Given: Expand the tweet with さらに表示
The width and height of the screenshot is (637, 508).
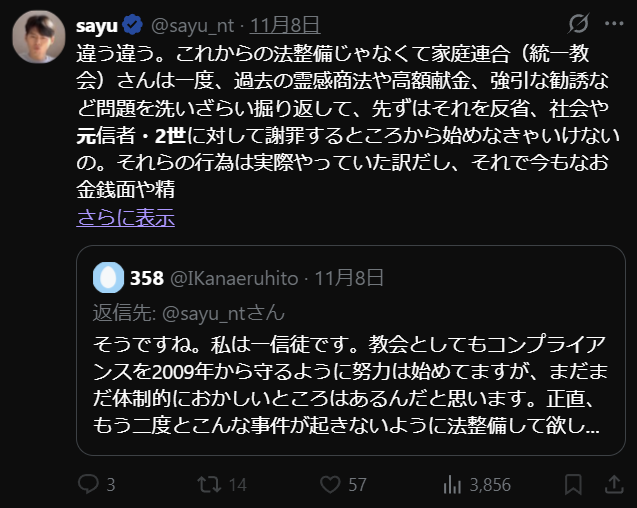Looking at the screenshot, I should [x=125, y=217].
